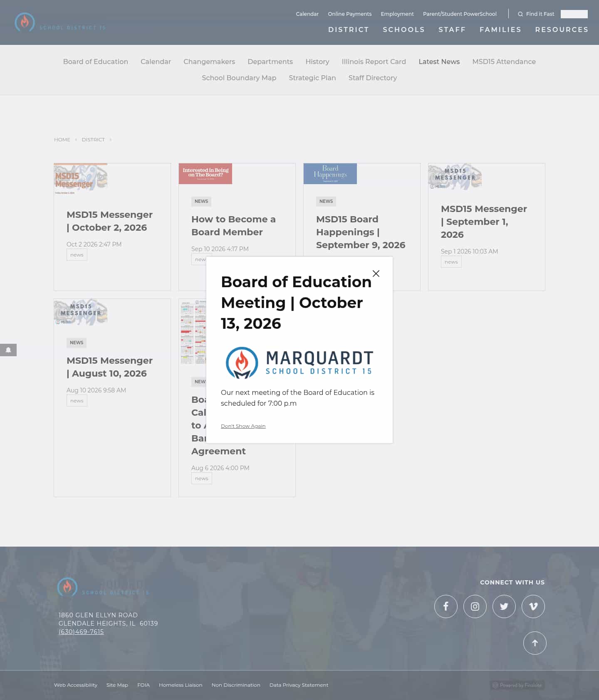Click the Marquardt flame logo in header
Image resolution: width=599 pixels, height=700 pixels.
pyautogui.click(x=60, y=22)
